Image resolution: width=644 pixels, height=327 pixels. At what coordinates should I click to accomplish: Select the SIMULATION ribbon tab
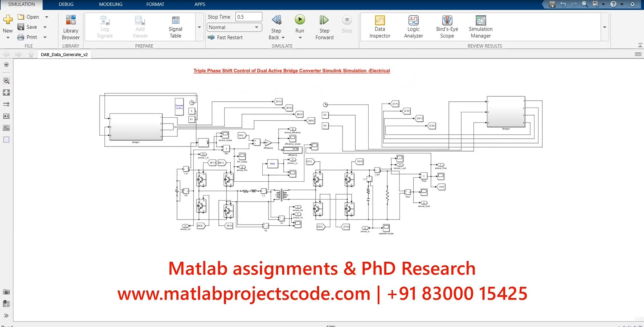[21, 4]
